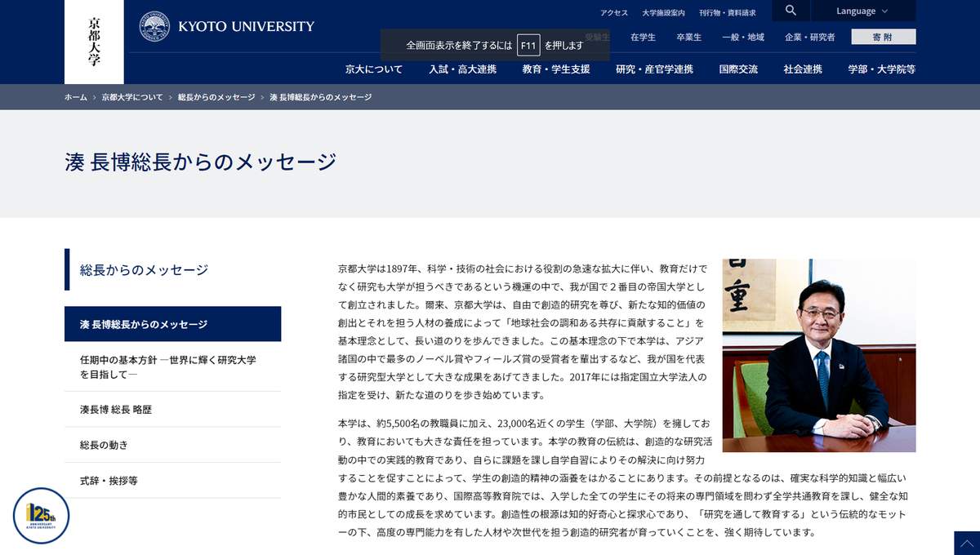Select 在学生 audience link
The image size is (980, 555).
tap(643, 38)
